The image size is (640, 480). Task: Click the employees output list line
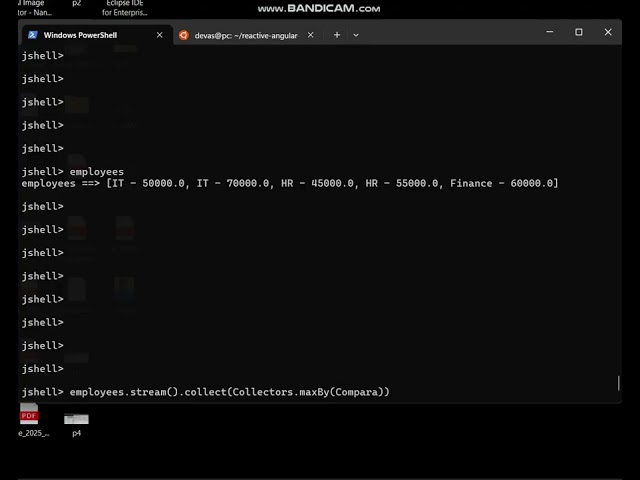click(290, 183)
